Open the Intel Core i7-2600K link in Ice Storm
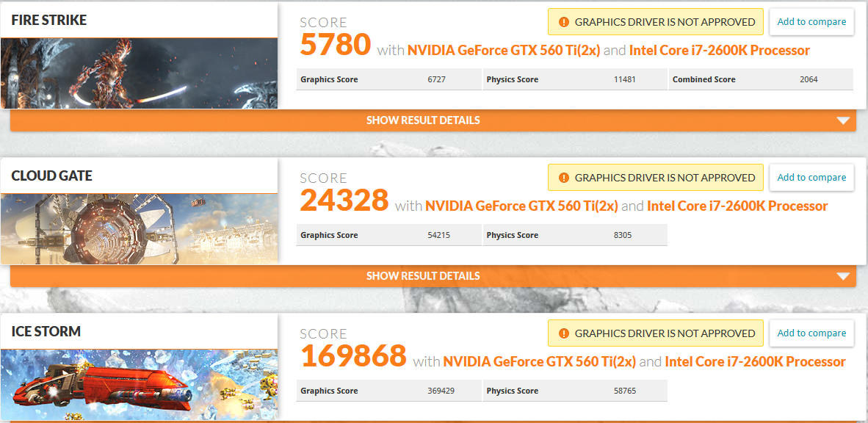The image size is (868, 423). coord(755,362)
